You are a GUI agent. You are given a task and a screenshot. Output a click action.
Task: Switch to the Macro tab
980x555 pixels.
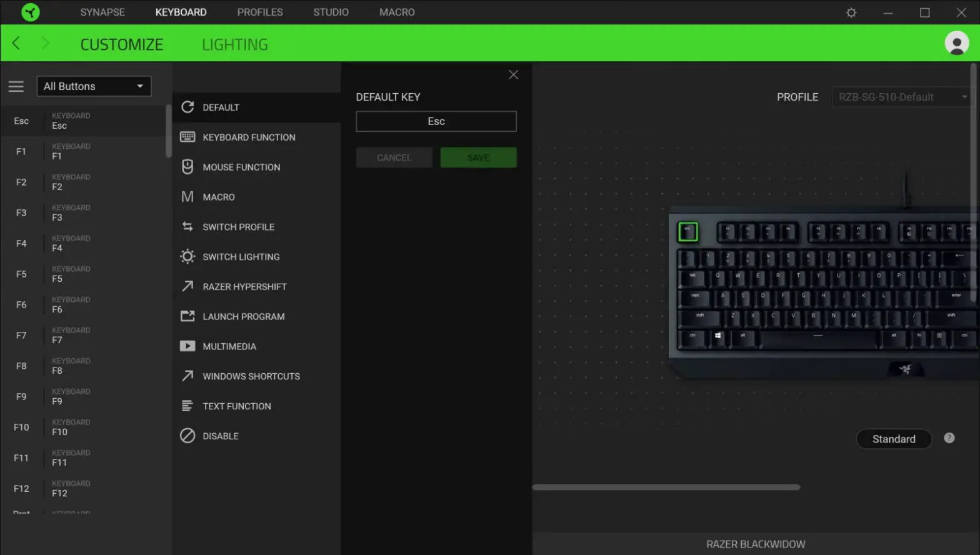(397, 12)
